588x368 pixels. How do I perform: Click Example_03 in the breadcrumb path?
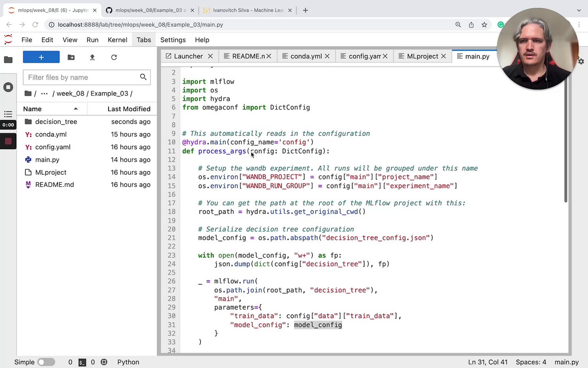[x=109, y=93]
